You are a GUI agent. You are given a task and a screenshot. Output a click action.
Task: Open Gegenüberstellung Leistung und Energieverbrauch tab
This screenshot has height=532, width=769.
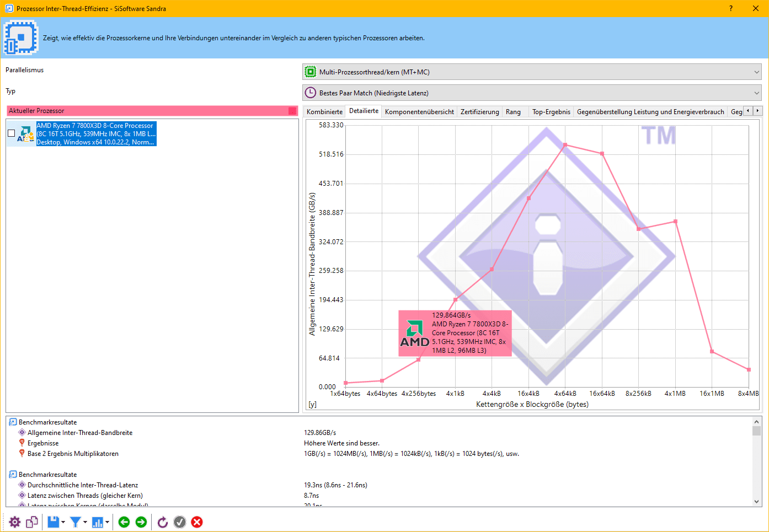pos(650,112)
